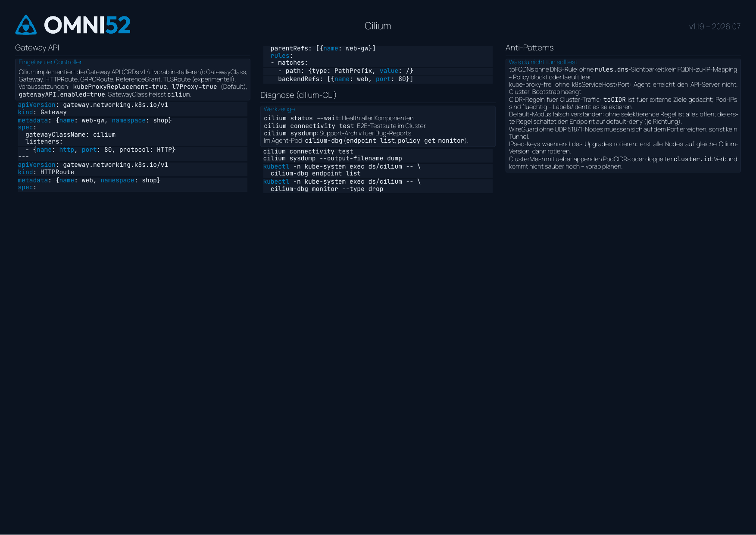The height and width of the screenshot is (535, 756).
Task: Click the 'listeners:' line in the Gateway YAML
Action: (44, 141)
